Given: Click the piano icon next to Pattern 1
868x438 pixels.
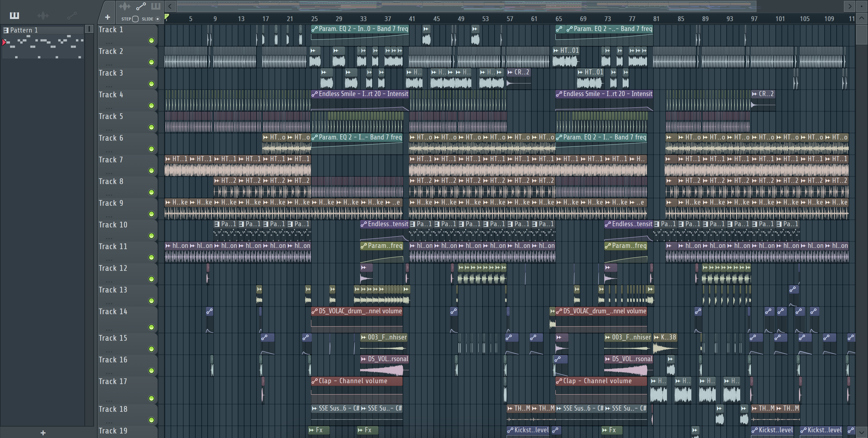Looking at the screenshot, I should (x=6, y=30).
